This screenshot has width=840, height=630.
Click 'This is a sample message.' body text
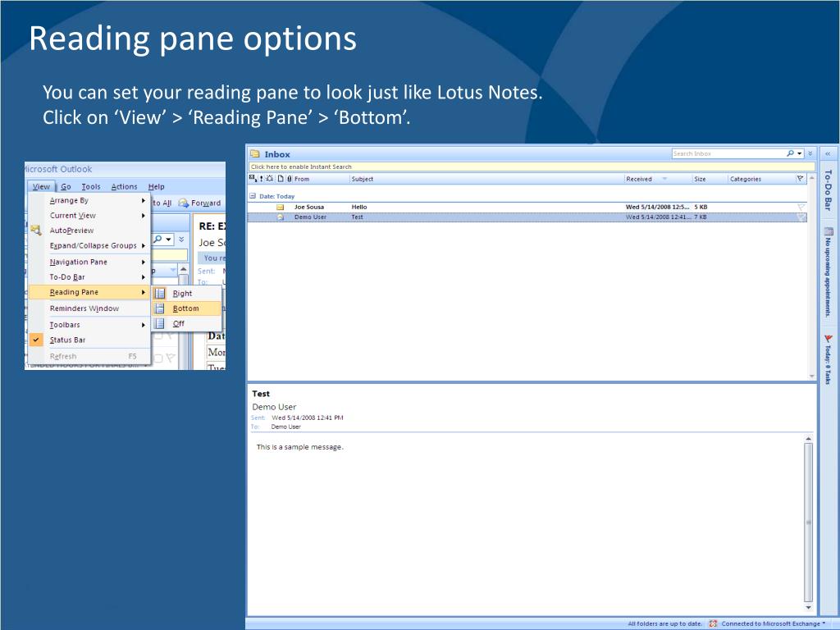click(x=299, y=447)
